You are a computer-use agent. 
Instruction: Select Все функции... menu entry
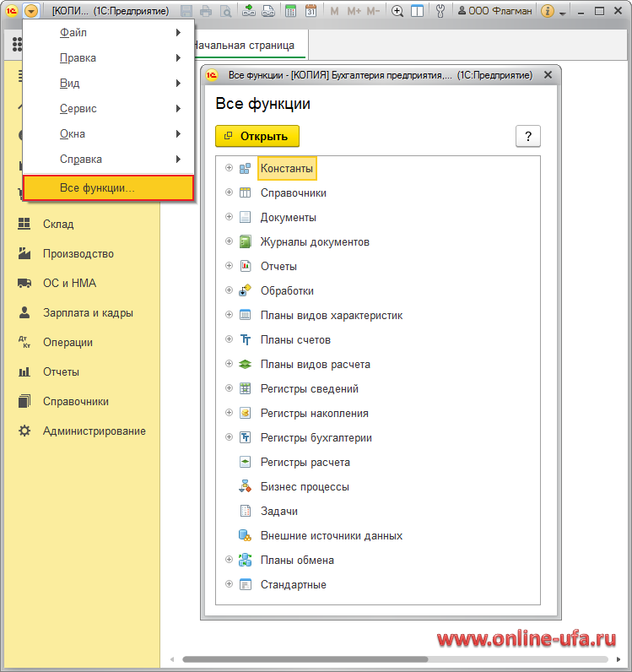[109, 188]
